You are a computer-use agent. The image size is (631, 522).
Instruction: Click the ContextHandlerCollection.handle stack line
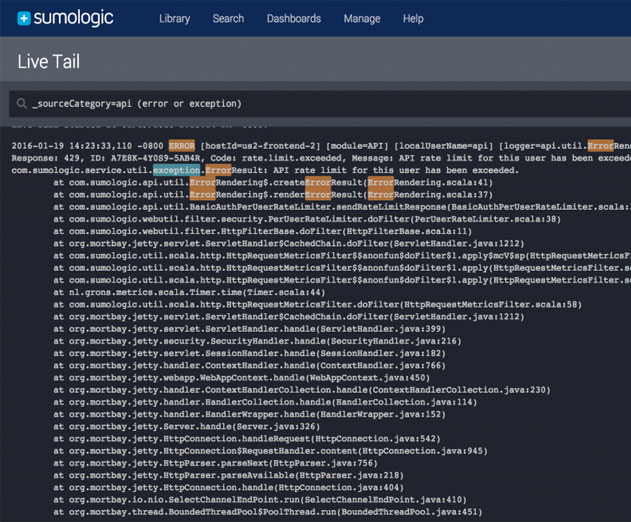click(x=302, y=390)
